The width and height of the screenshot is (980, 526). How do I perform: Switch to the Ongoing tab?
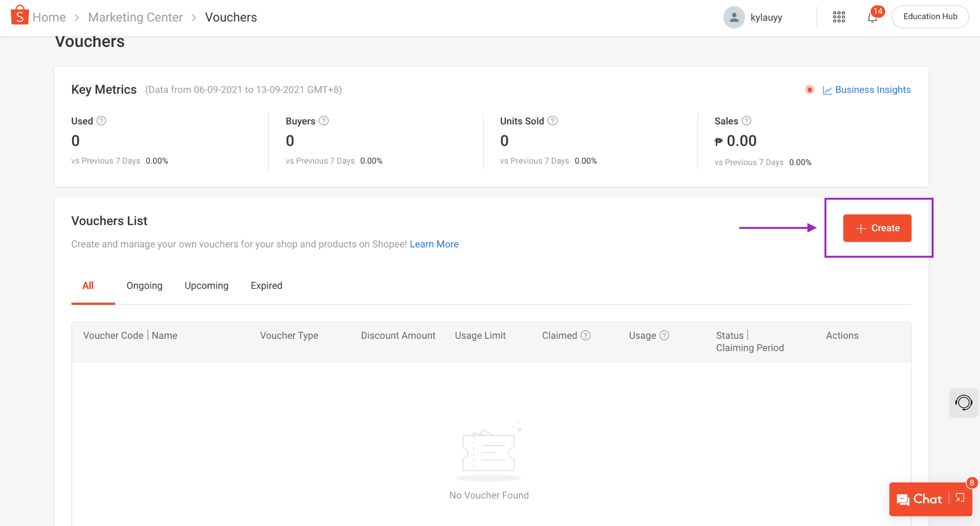pos(145,286)
